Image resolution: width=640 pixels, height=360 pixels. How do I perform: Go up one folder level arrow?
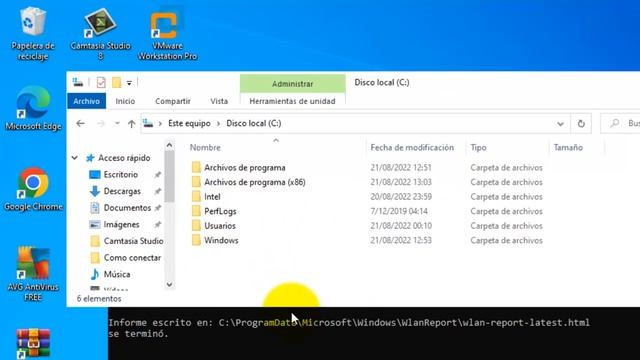coord(131,124)
